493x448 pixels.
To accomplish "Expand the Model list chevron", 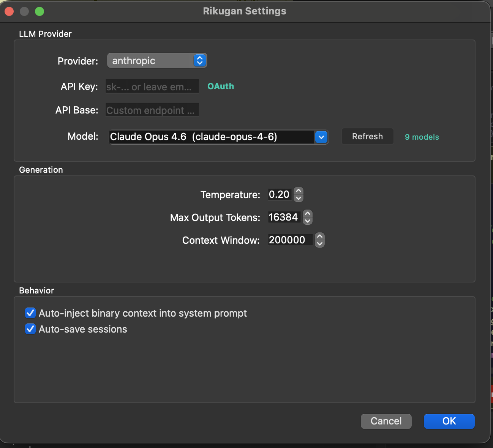I will pyautogui.click(x=321, y=137).
